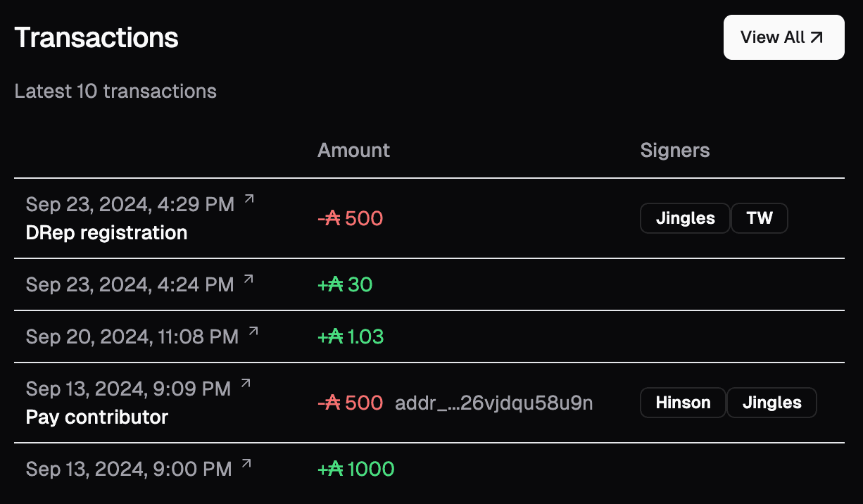Click the Sep 13, 2024, 9:00 PM timestamp
Viewport: 863px width, 504px height.
point(128,469)
